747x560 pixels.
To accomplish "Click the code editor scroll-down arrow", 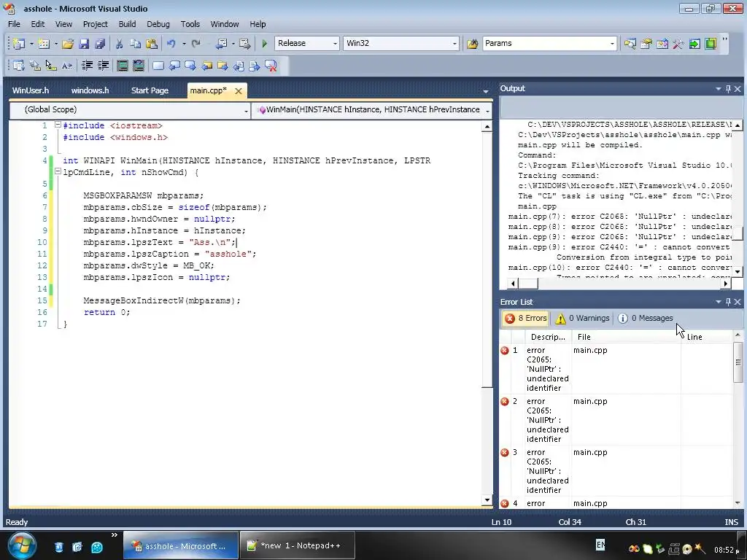I will point(487,500).
